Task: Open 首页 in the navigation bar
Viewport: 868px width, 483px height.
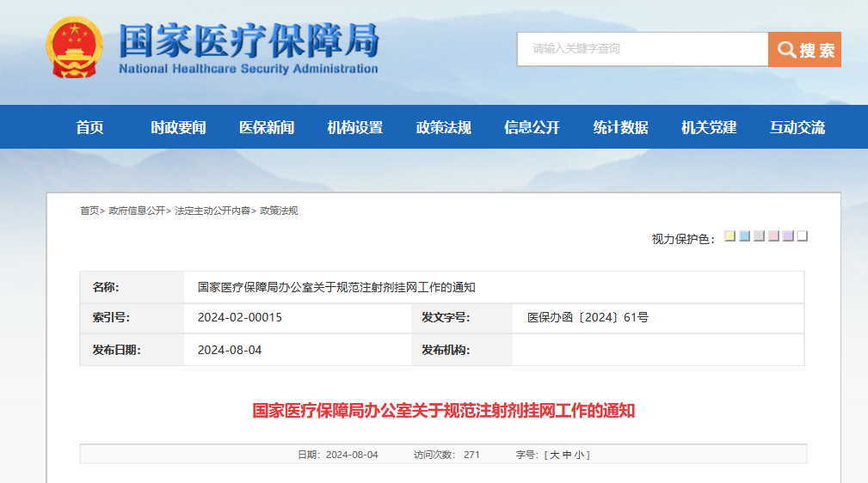Action: tap(89, 127)
